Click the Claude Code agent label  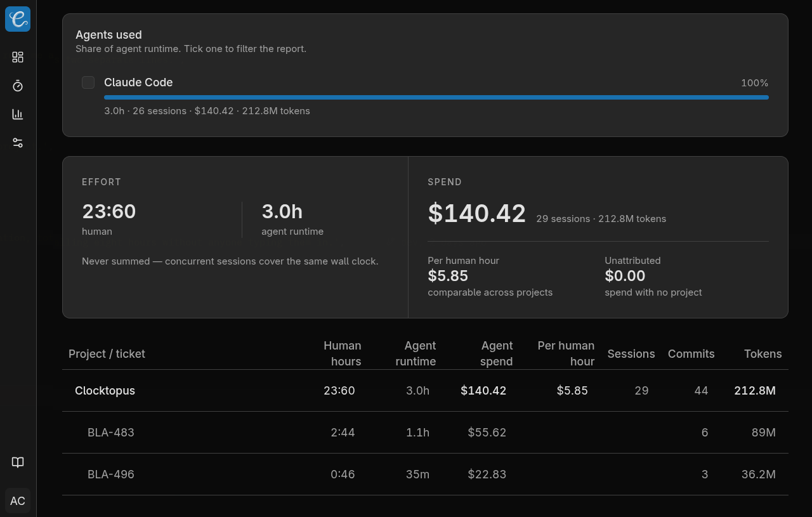pos(138,82)
